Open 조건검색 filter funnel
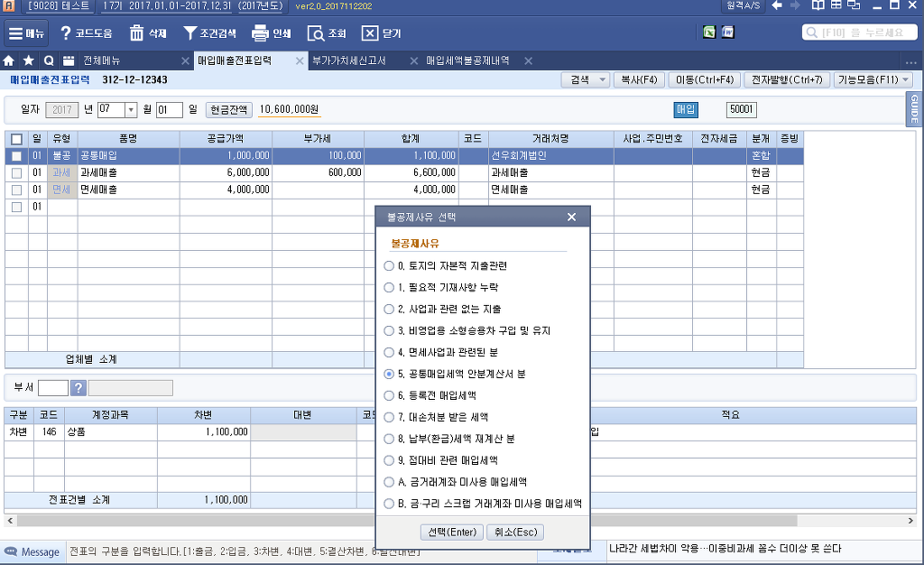924x565 pixels. [189, 33]
